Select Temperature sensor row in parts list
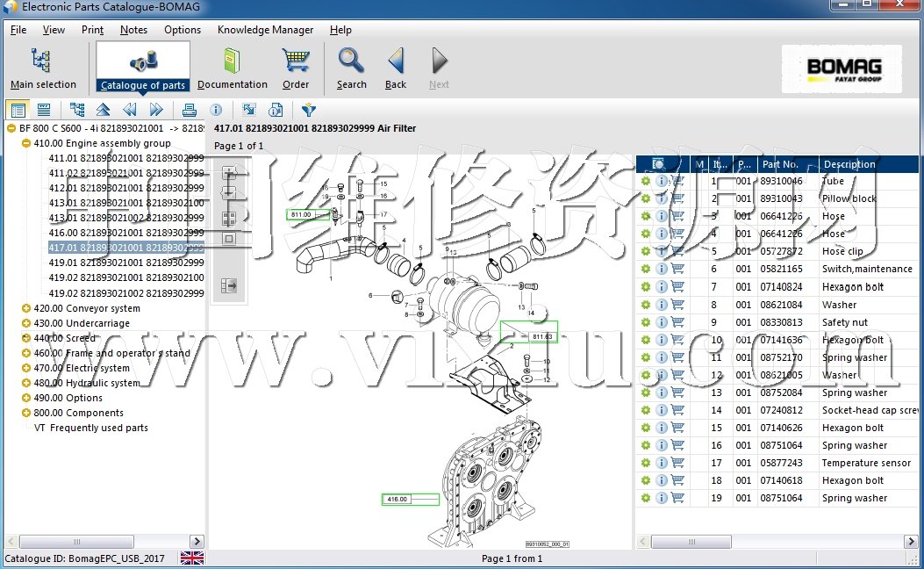Viewport: 924px width, 569px height. 866,463
